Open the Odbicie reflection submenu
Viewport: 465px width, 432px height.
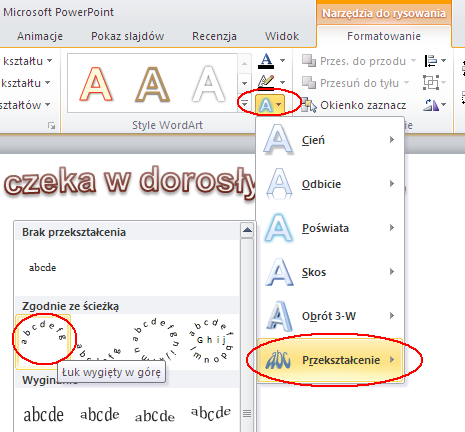(330, 184)
